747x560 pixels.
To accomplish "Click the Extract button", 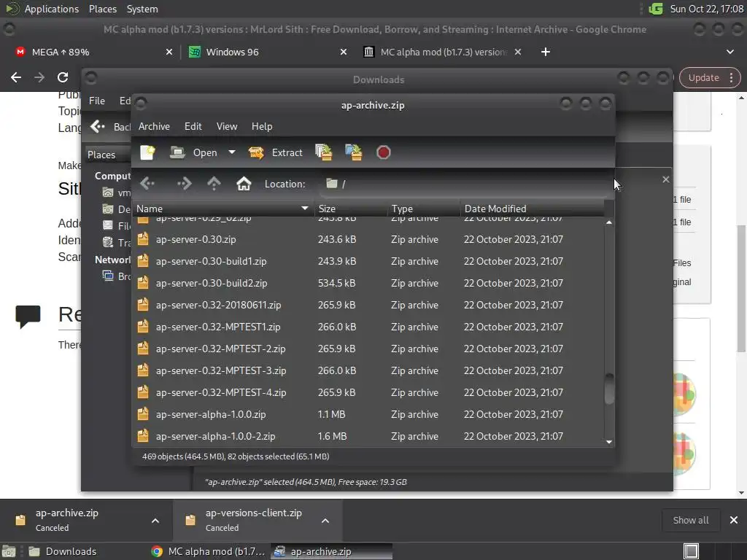I will (275, 152).
